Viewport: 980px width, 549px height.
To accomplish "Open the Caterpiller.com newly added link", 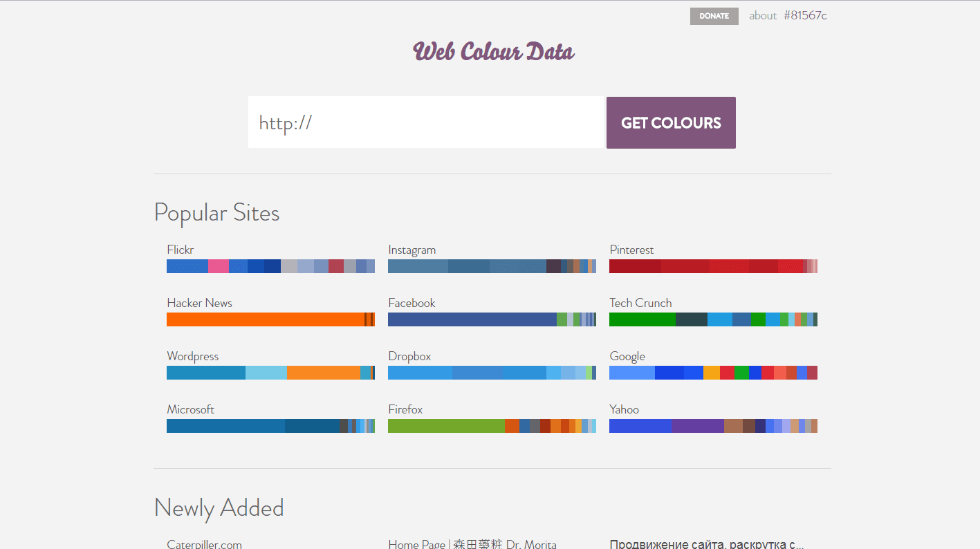I will coord(204,544).
